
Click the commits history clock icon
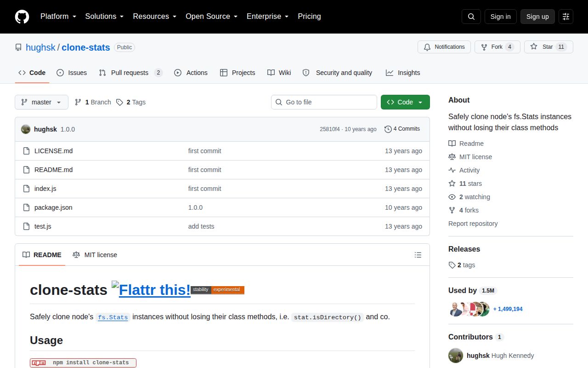click(x=388, y=129)
